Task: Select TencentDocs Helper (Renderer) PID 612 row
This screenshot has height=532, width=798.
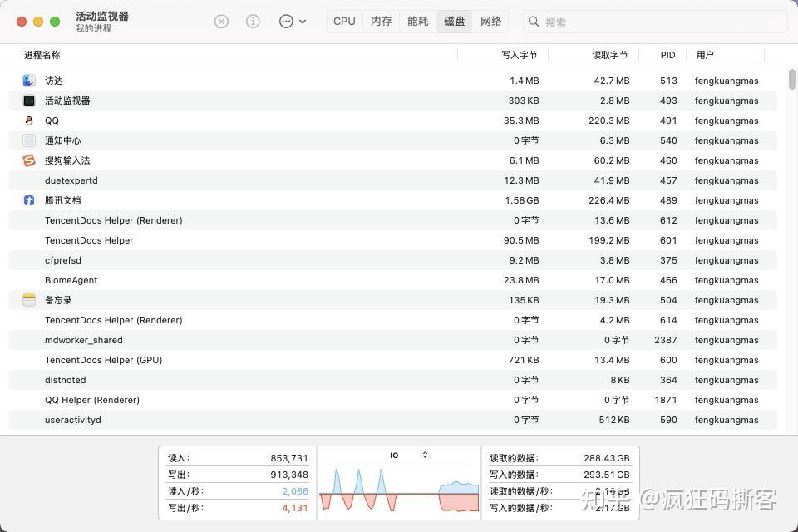Action: 392,220
